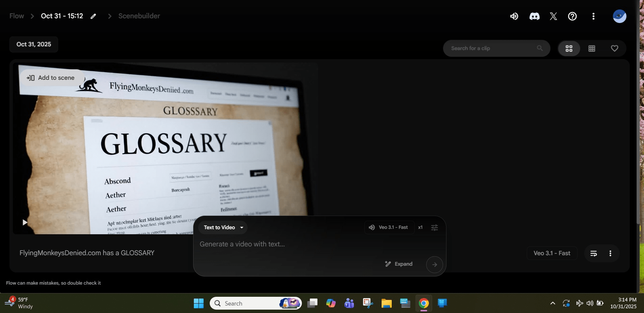This screenshot has height=313, width=644.
Task: Open the Discord community icon
Action: [535, 16]
